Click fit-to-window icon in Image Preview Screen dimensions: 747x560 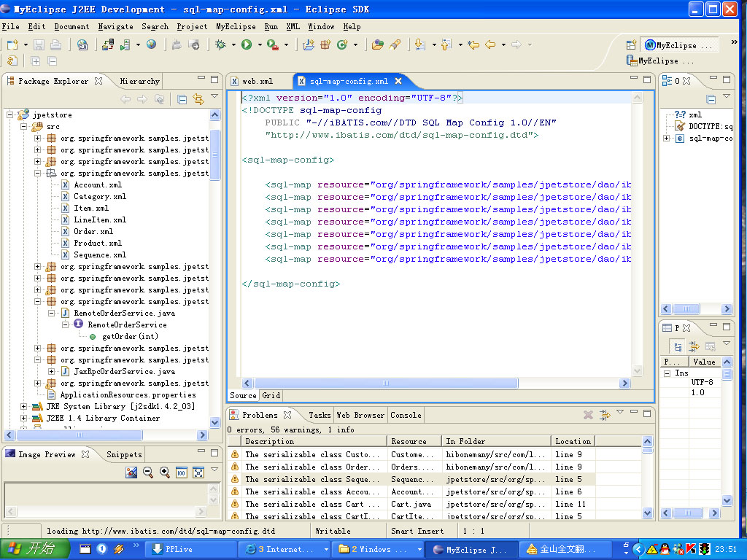[x=198, y=472]
